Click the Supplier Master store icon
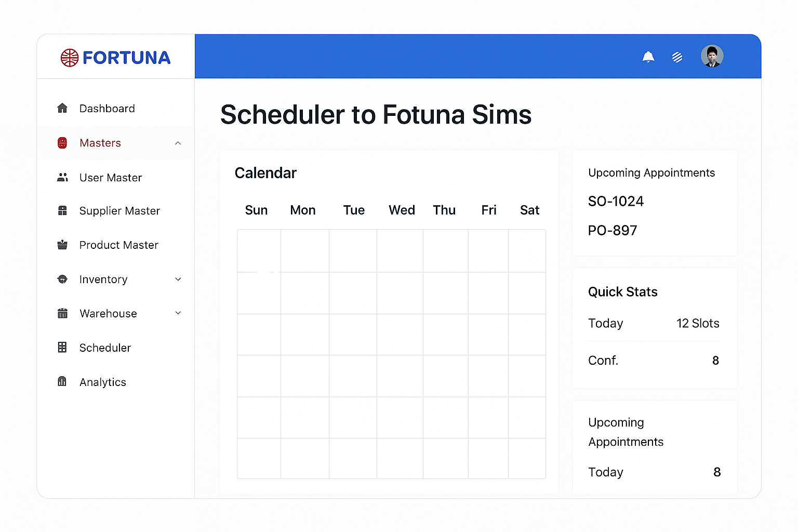Viewport: 798px width, 532px height. [x=62, y=210]
